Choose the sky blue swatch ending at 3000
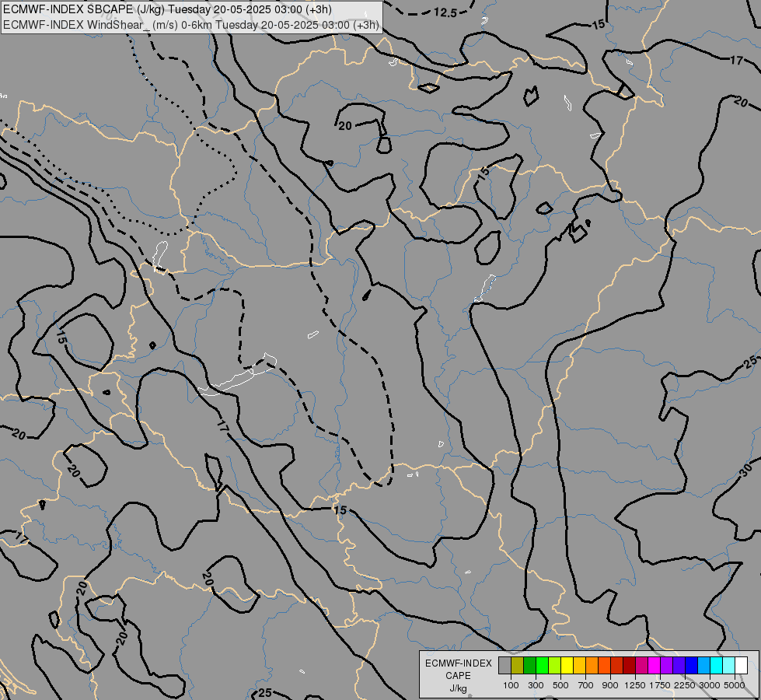The width and height of the screenshot is (761, 700). click(x=703, y=665)
